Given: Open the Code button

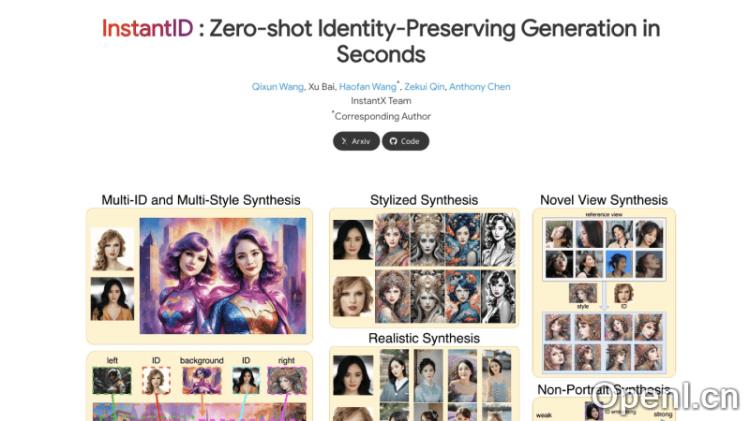Looking at the screenshot, I should tap(406, 141).
